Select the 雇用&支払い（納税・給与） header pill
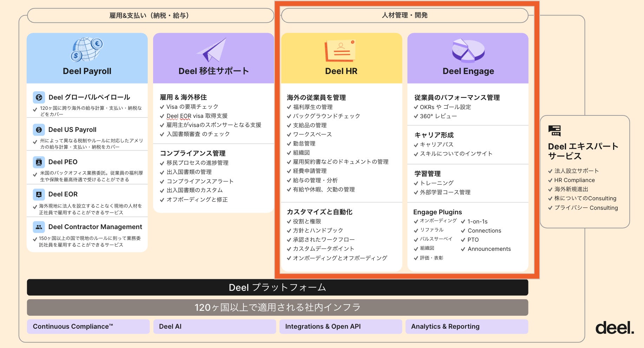 150,15
